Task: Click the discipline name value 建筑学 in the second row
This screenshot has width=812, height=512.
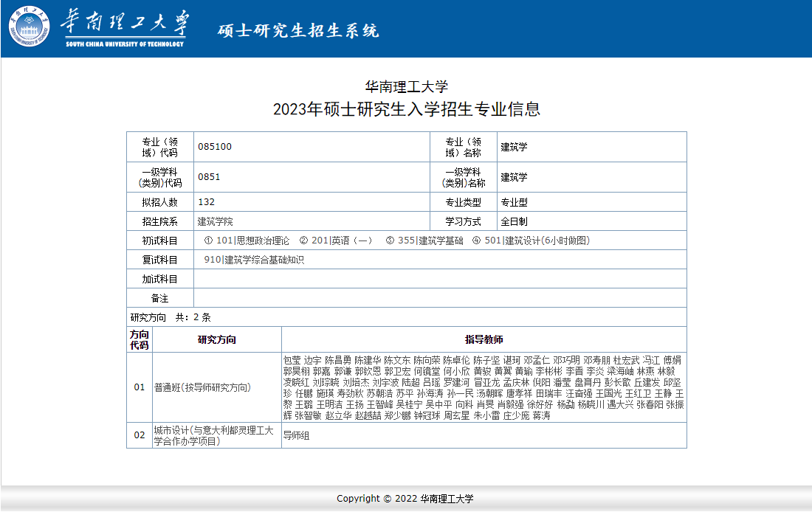Action: tap(514, 177)
